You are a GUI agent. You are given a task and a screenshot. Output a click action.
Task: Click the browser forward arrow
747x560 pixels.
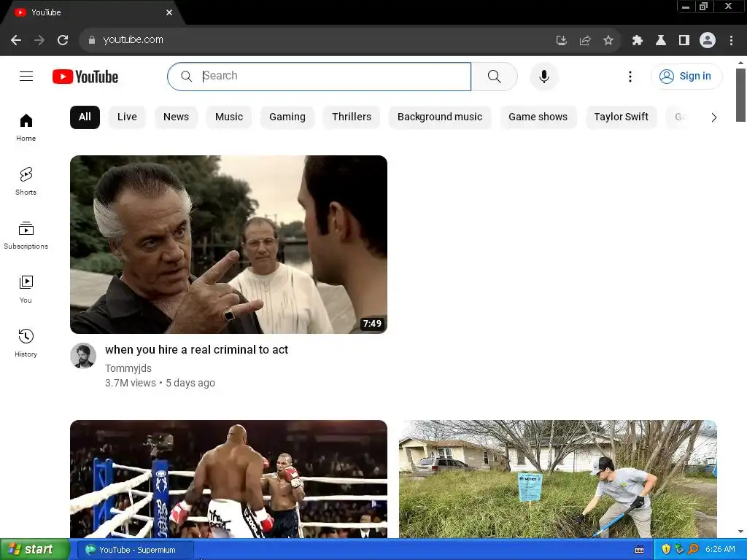39,40
